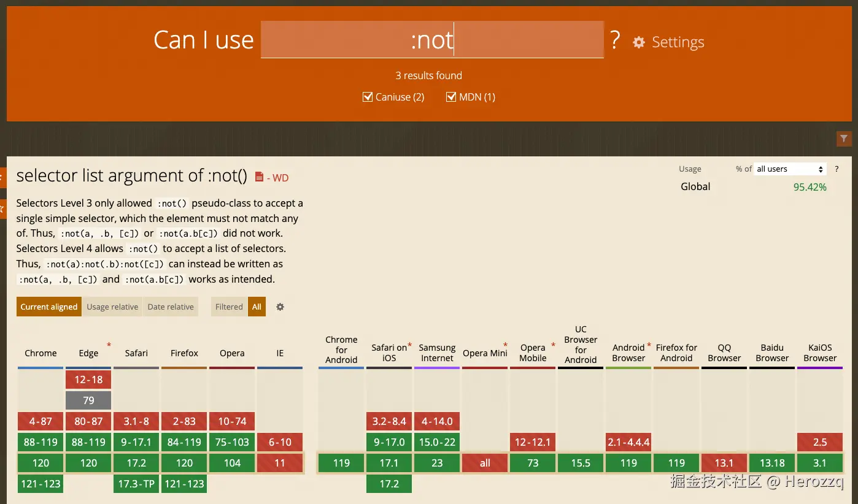Click KaiOS 2.5 cell
Image resolution: width=858 pixels, height=504 pixels.
820,442
